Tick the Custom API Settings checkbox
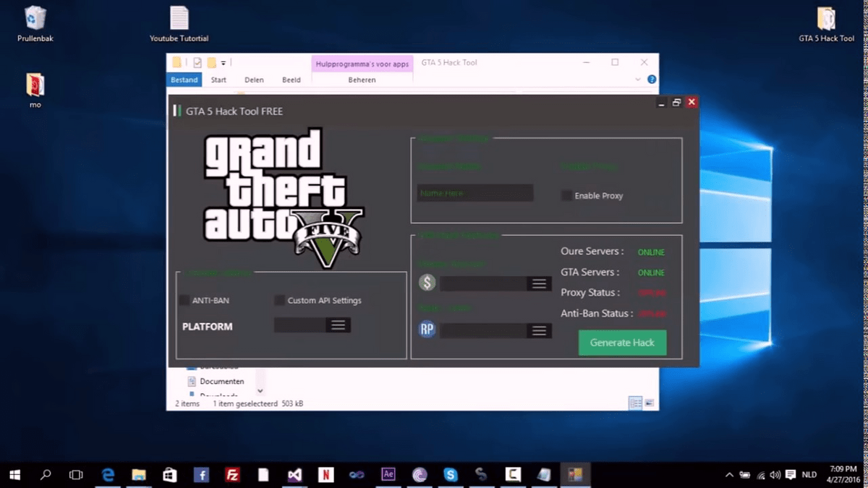 [x=280, y=300]
